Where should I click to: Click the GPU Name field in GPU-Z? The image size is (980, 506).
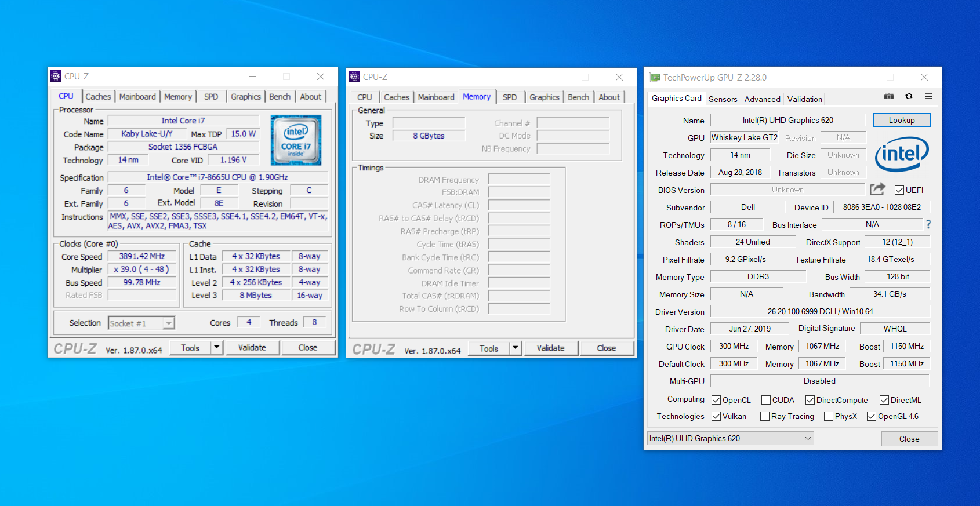pos(787,120)
